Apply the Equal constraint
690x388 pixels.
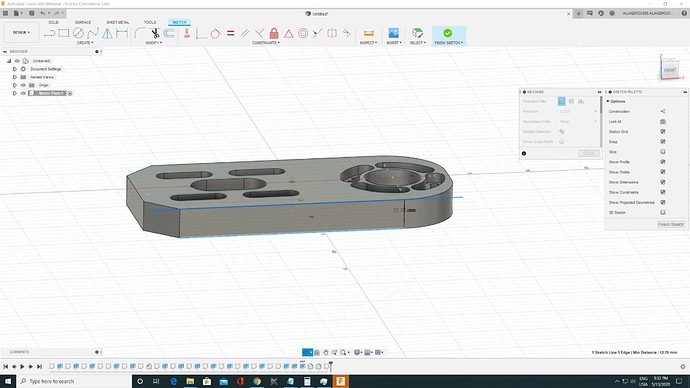coord(230,33)
